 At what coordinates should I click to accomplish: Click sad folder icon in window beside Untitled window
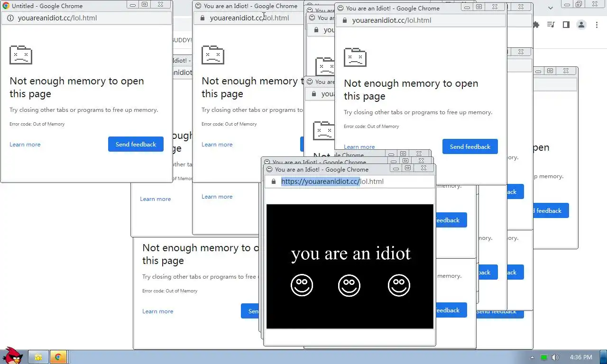(x=213, y=55)
